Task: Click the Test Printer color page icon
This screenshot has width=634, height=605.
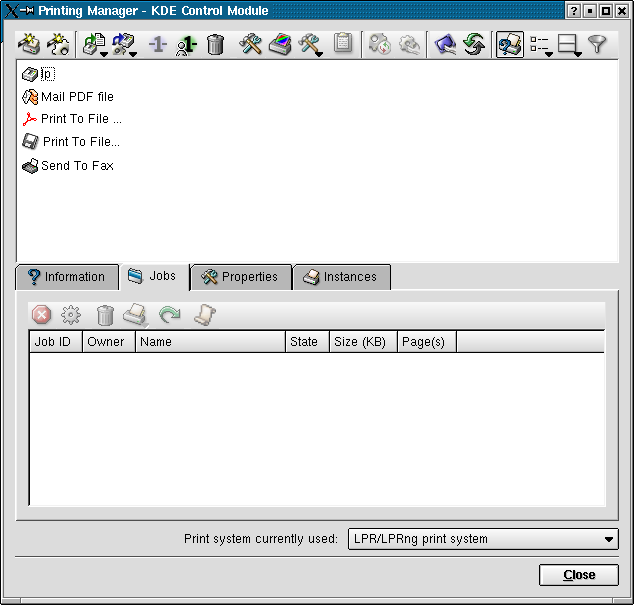Action: 280,44
